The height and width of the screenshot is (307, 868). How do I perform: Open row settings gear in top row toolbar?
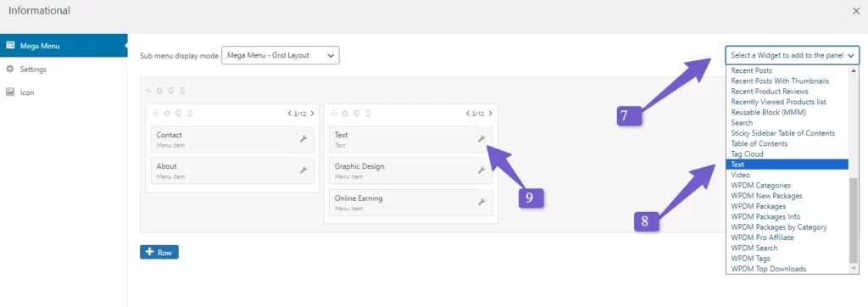[x=160, y=91]
